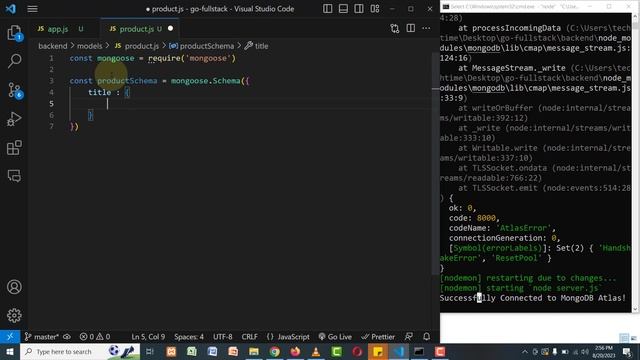The height and width of the screenshot is (360, 640).
Task: Select the models breadcrumb segment
Action: (x=89, y=46)
